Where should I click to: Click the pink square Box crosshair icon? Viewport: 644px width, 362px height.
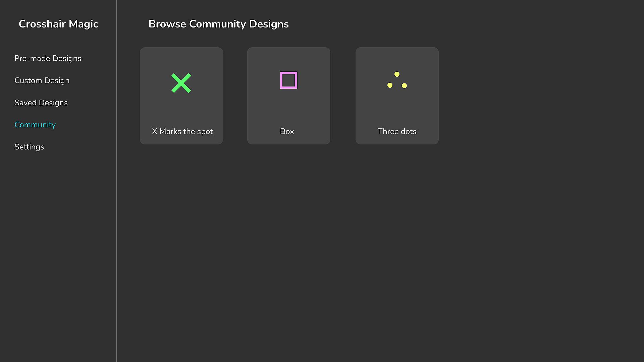point(288,80)
